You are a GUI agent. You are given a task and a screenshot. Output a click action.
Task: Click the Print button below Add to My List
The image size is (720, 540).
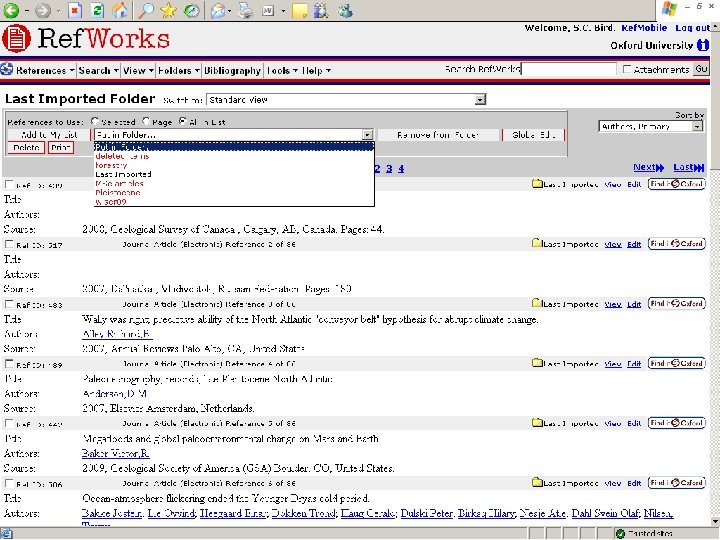(61, 147)
